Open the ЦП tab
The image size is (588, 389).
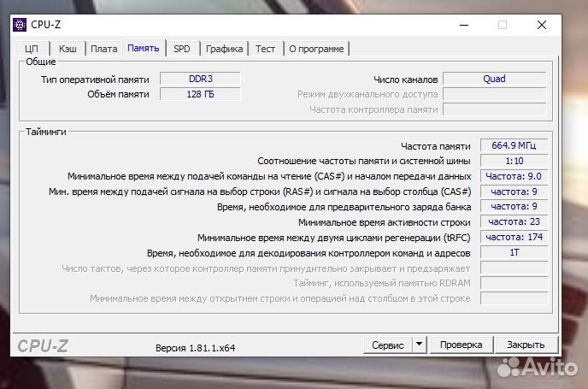32,49
